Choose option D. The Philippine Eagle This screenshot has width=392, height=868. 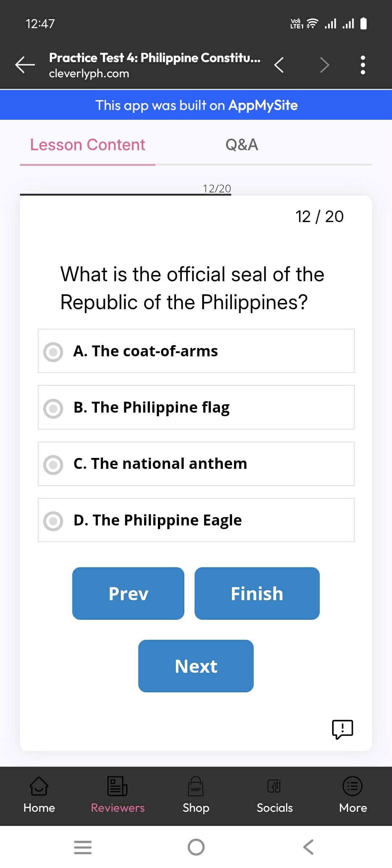click(196, 520)
